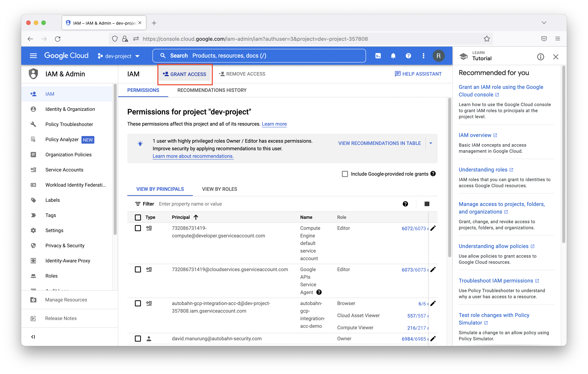
Task: Open Organization Policies in sidebar
Action: point(67,155)
